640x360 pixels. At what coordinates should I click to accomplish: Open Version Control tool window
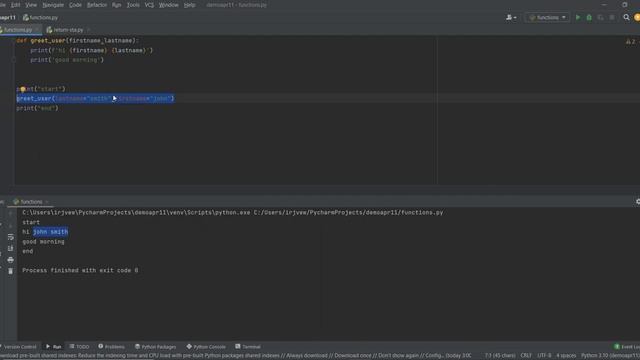click(x=19, y=347)
